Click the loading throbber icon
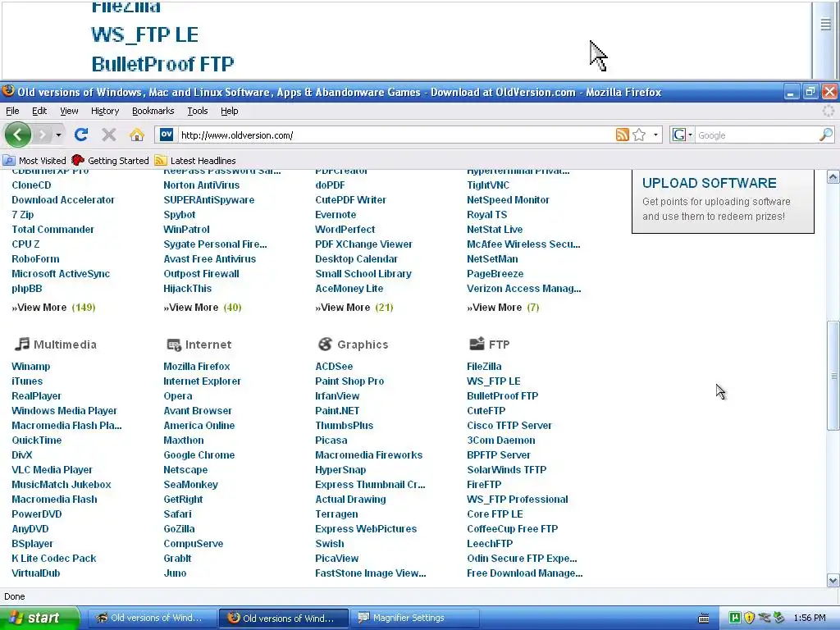The height and width of the screenshot is (630, 840). [829, 111]
